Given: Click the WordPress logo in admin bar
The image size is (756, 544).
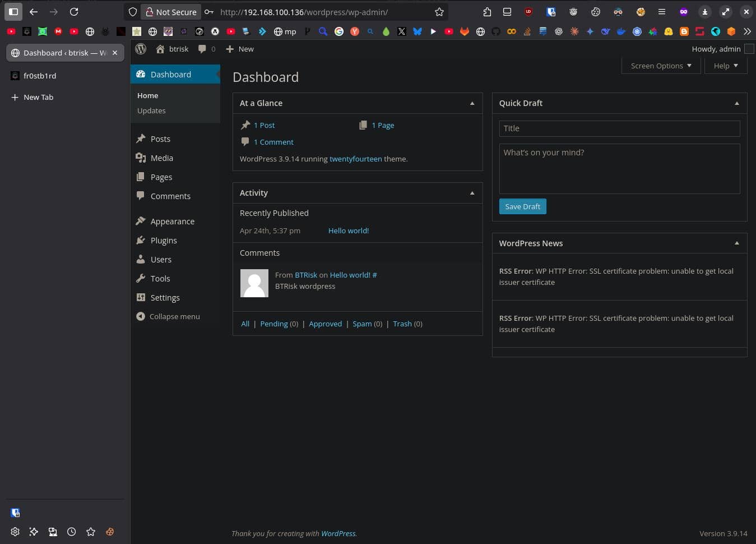Looking at the screenshot, I should click(141, 49).
